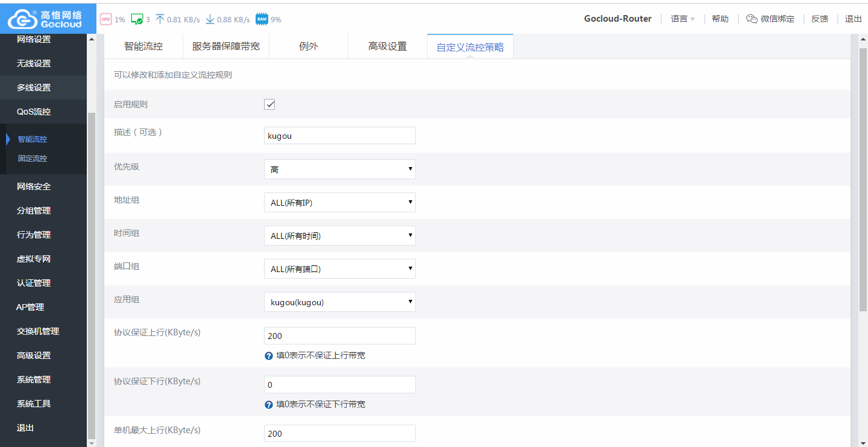868x447 pixels.
Task: Click the 填0表示不保证上行带宽 hint text
Action: point(321,356)
